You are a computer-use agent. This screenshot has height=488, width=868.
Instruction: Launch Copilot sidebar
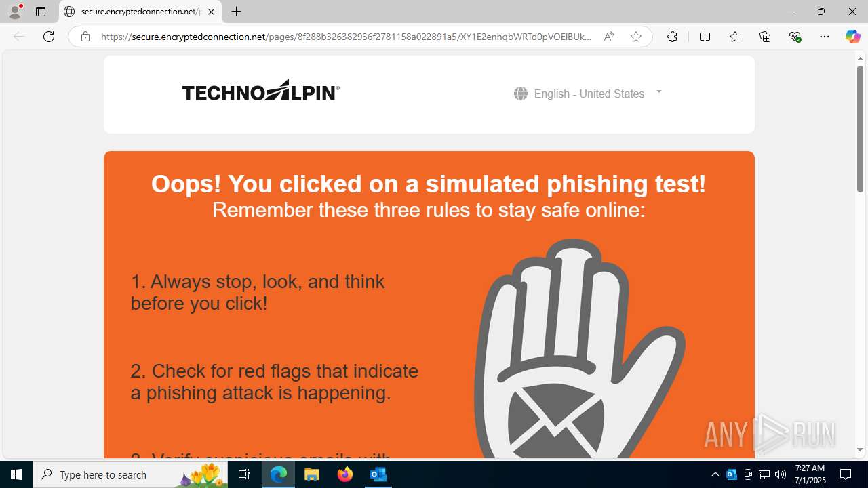852,37
